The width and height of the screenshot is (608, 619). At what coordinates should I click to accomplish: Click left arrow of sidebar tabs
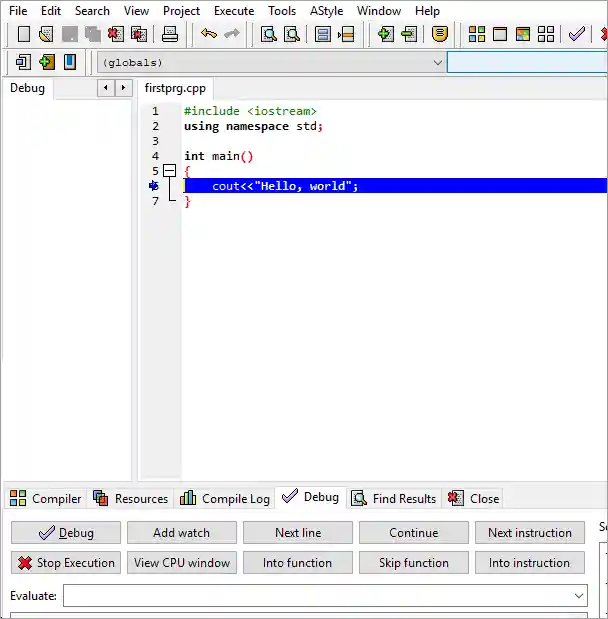pyautogui.click(x=106, y=88)
